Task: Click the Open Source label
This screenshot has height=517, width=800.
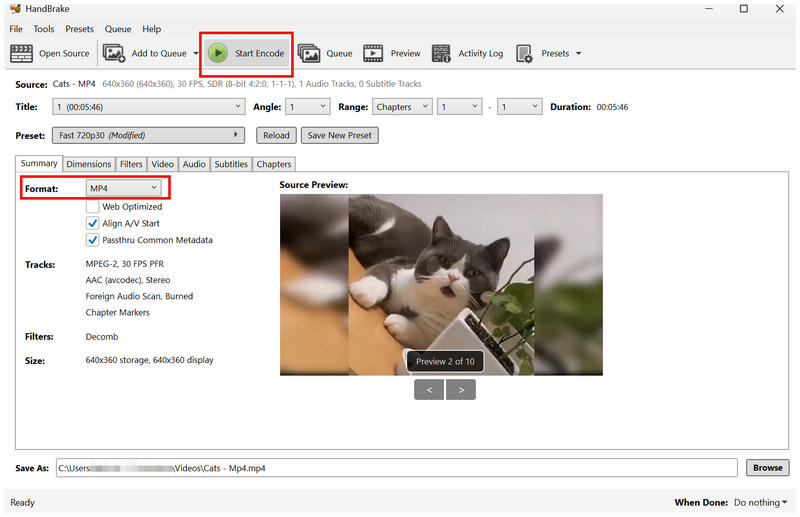Action: point(64,53)
